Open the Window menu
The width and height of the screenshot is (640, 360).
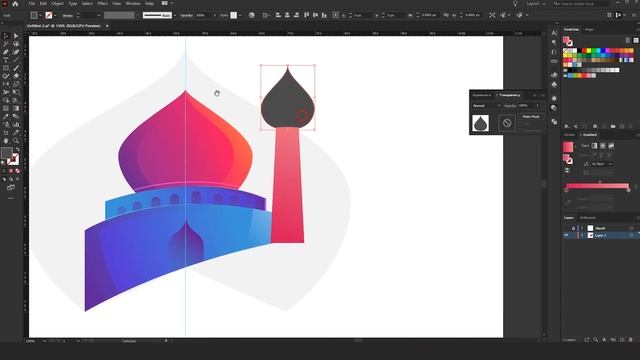coord(133,4)
